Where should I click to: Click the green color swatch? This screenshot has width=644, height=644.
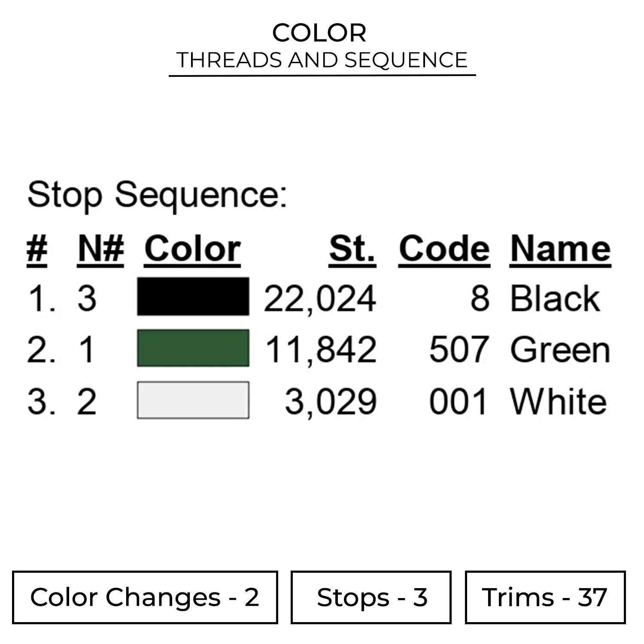click(193, 348)
